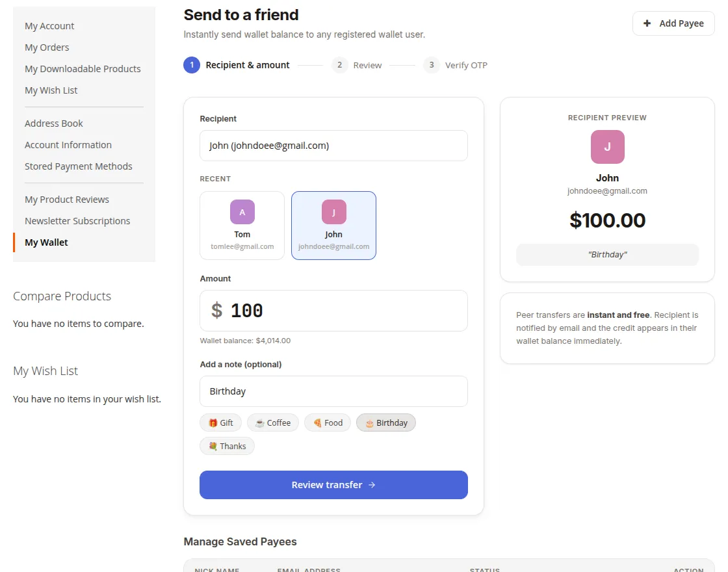Go to My Orders
Viewport: 728px width, 572px height.
[47, 47]
